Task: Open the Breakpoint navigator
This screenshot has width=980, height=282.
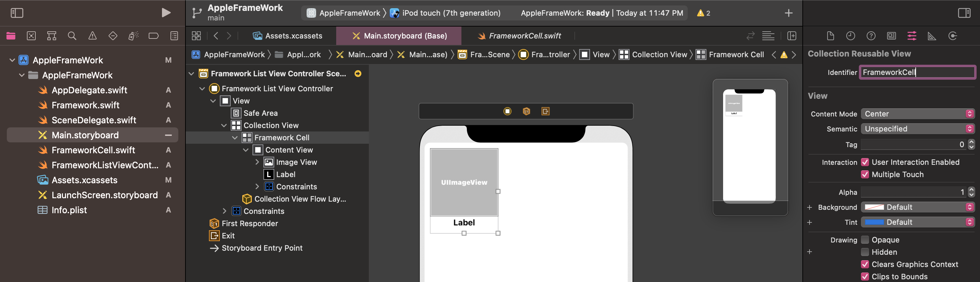Action: coord(154,36)
